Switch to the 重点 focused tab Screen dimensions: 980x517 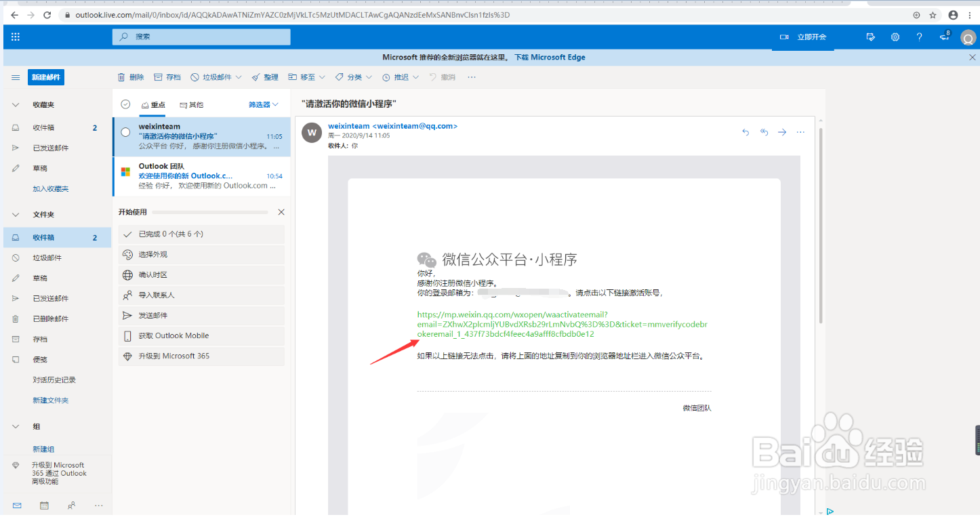click(x=153, y=105)
